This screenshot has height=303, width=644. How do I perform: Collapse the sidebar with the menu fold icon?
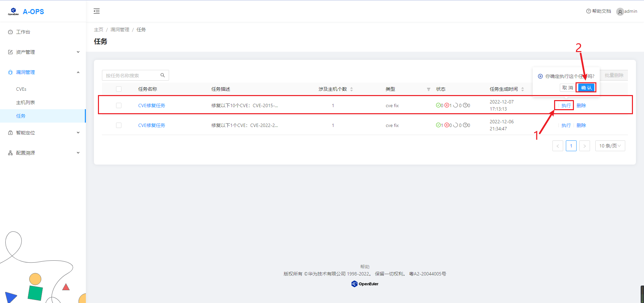tap(97, 11)
